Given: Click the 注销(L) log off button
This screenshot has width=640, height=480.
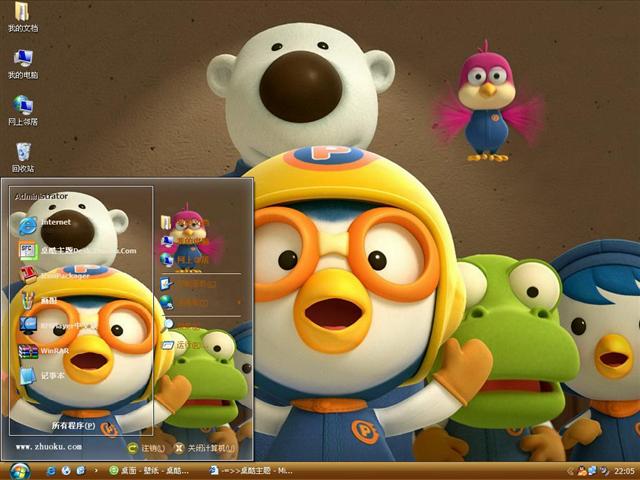Looking at the screenshot, I should click(x=147, y=448).
